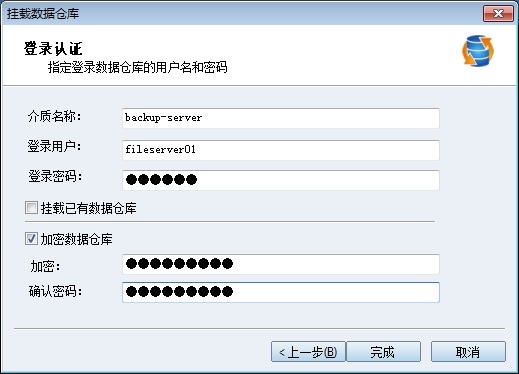Click the subtitle 指定登录数据仓库的用户名和密码
This screenshot has height=374, width=519.
(x=138, y=67)
